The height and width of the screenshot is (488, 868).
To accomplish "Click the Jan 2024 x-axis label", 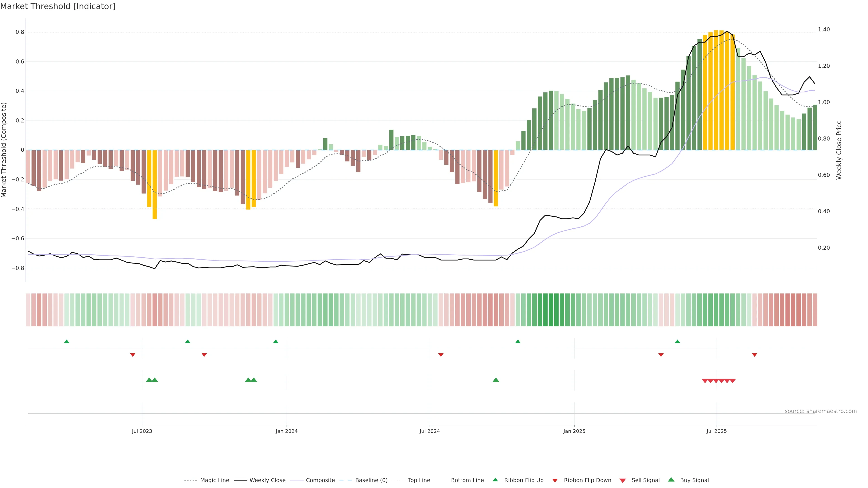I will tap(286, 431).
